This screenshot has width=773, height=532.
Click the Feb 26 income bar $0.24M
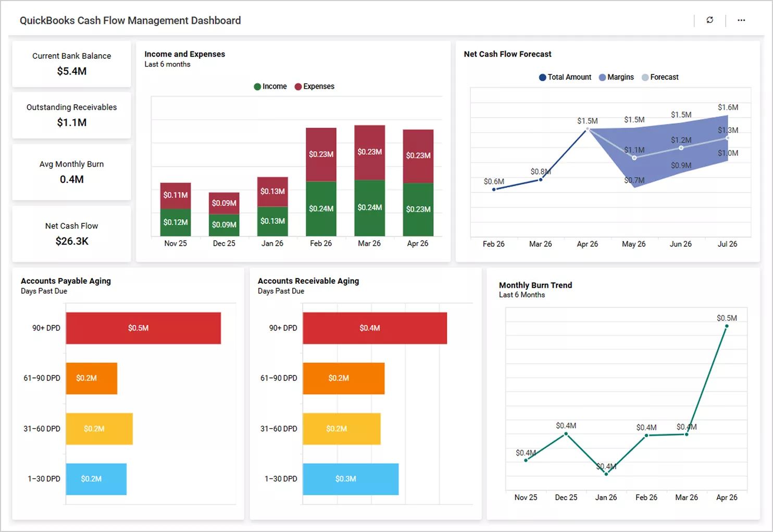(321, 209)
